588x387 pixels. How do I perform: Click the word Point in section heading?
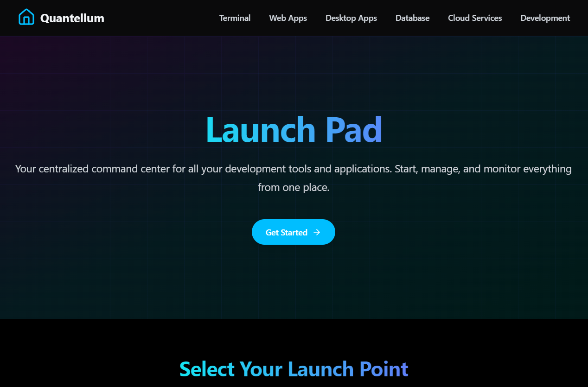point(384,369)
